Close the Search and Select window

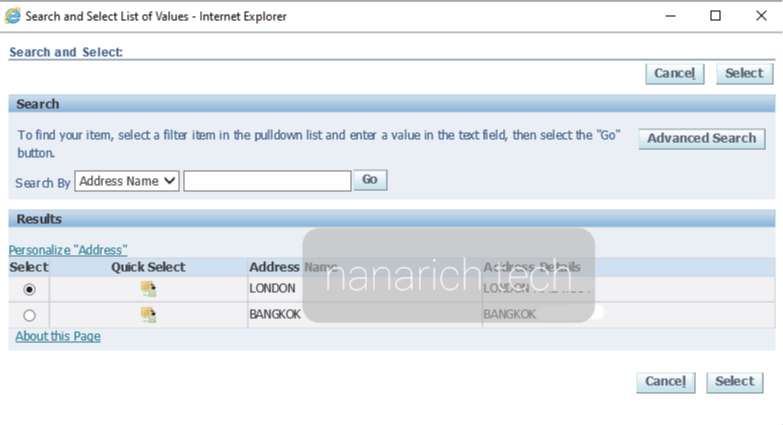click(760, 16)
